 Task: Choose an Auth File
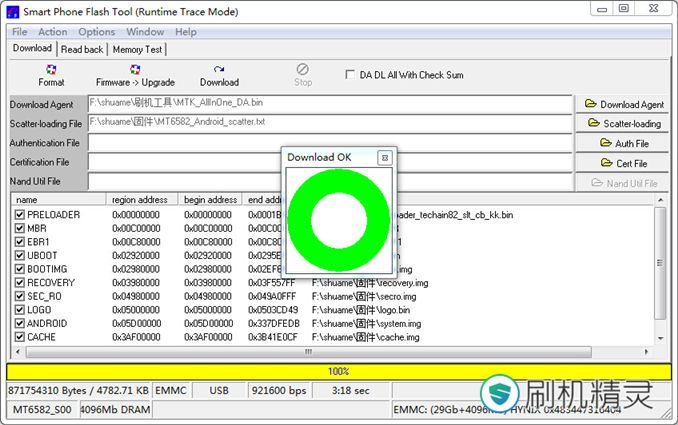[624, 144]
